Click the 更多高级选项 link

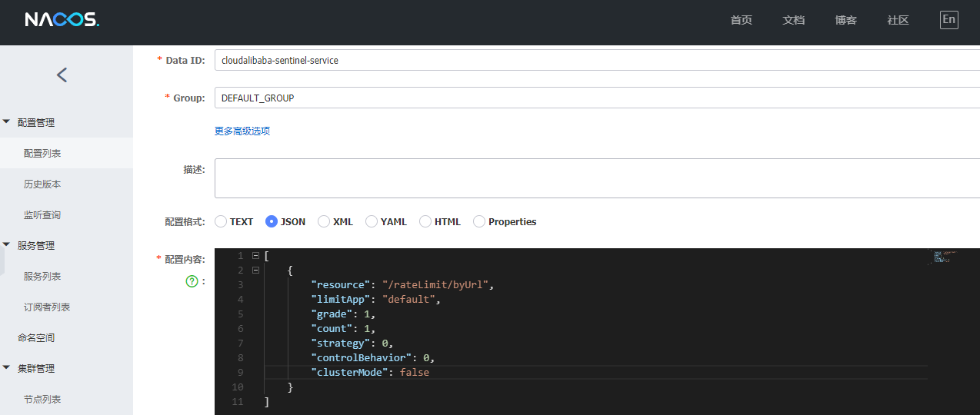242,131
